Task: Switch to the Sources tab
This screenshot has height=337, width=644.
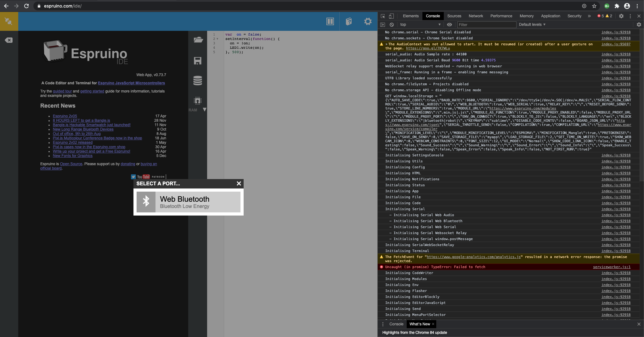Action: [x=454, y=16]
